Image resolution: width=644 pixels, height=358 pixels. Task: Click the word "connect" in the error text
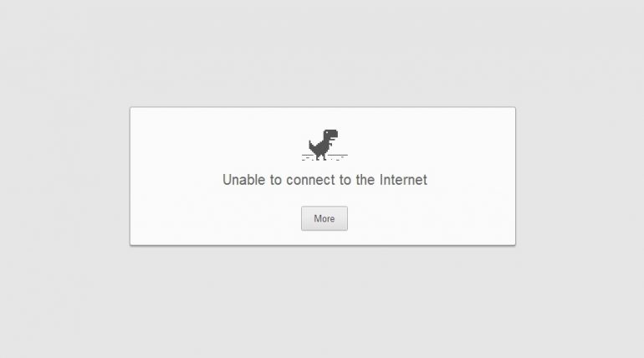pos(316,180)
